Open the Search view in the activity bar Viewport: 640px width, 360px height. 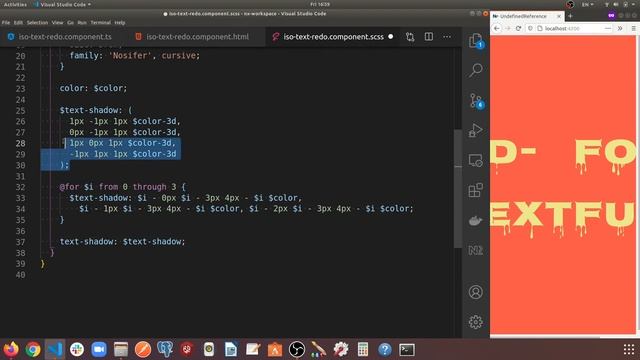click(x=476, y=70)
